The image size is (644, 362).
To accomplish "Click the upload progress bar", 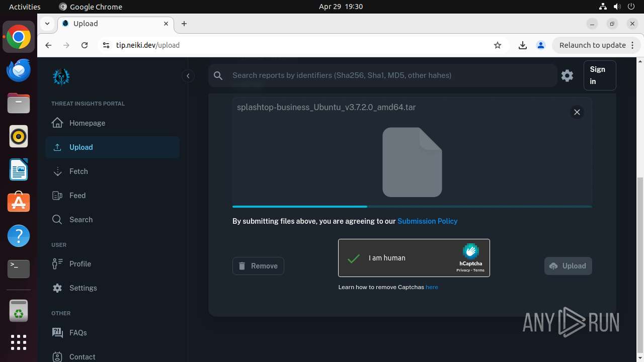I will 412,206.
